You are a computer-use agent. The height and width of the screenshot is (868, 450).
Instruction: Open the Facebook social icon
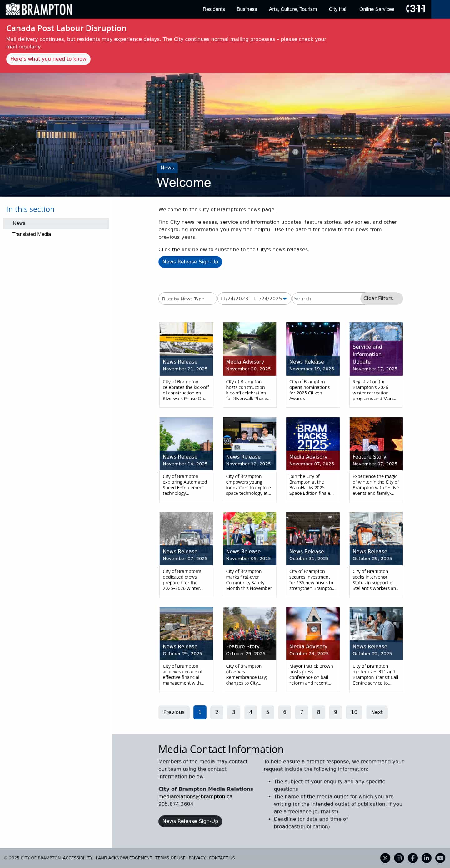coord(412,858)
